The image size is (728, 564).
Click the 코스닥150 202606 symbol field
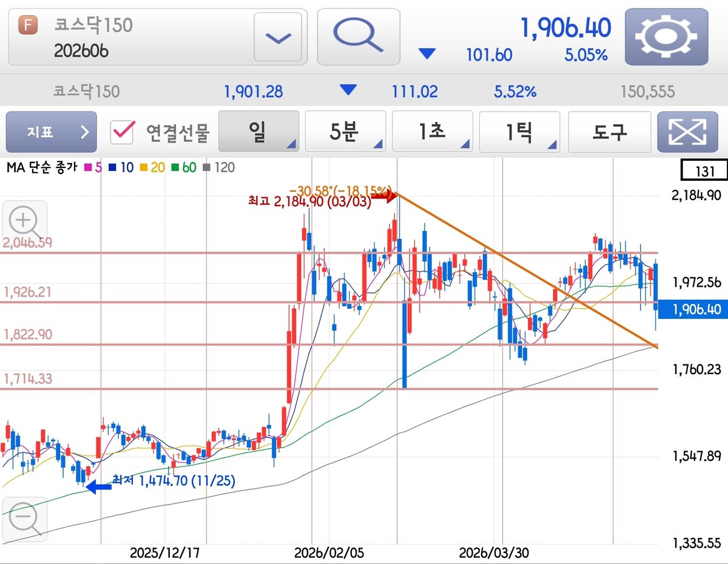[x=158, y=37]
